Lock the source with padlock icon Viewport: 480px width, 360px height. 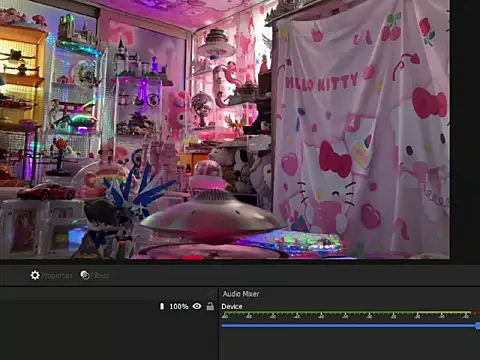[x=210, y=306]
